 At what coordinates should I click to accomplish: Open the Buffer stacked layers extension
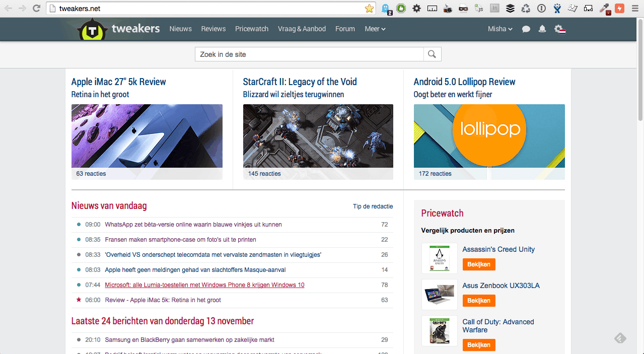point(510,8)
